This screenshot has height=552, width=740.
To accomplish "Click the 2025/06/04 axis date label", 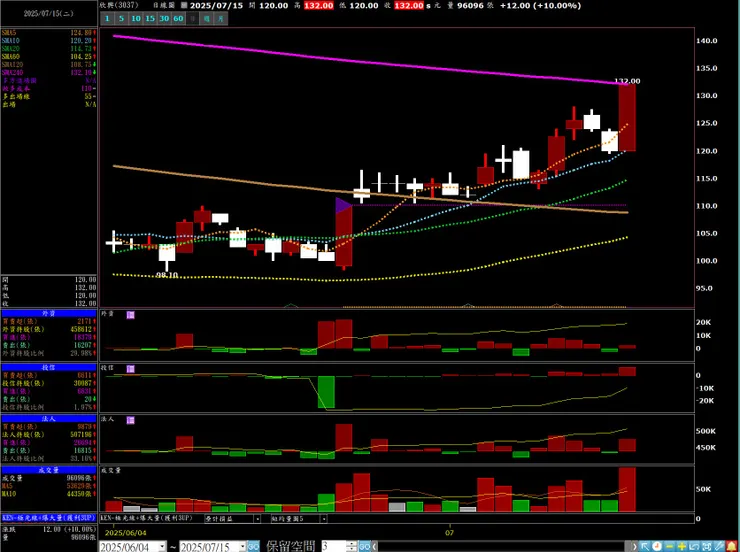I will click(x=126, y=533).
